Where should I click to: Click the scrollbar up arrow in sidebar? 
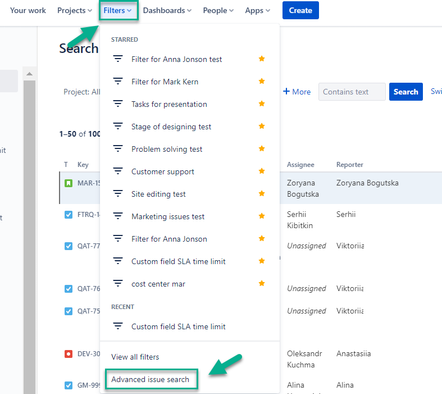[x=29, y=74]
